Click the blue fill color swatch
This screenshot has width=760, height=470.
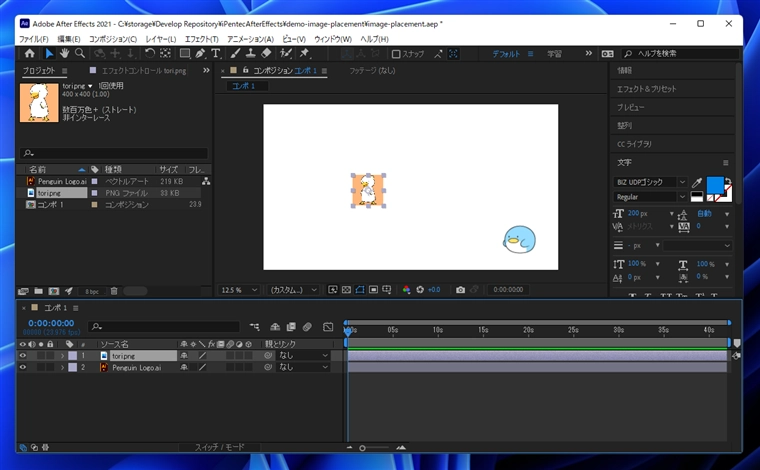(x=714, y=186)
